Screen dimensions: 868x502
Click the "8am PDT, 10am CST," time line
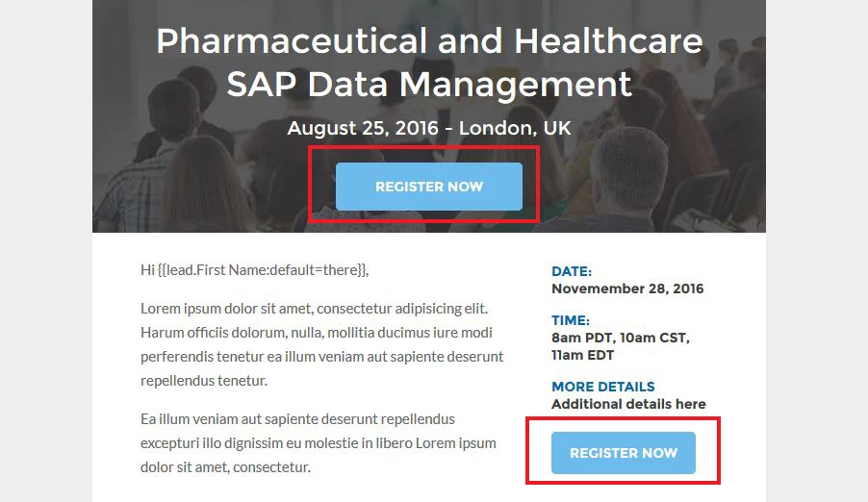(621, 338)
